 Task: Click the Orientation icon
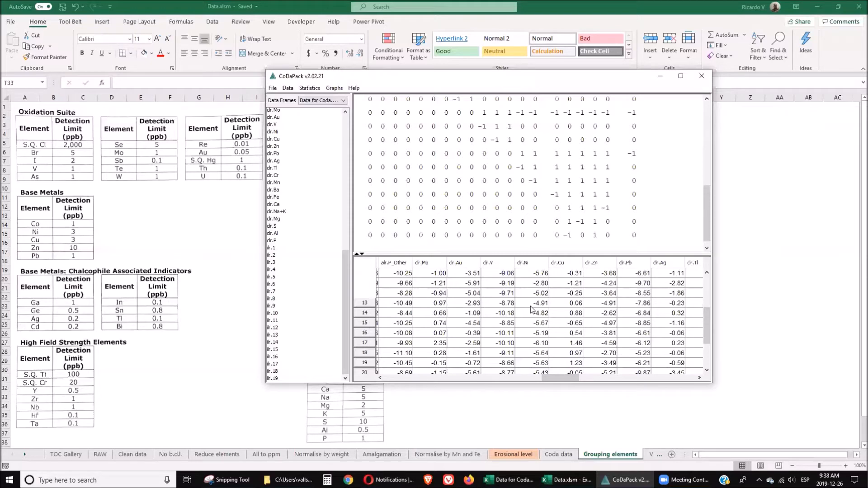click(218, 39)
